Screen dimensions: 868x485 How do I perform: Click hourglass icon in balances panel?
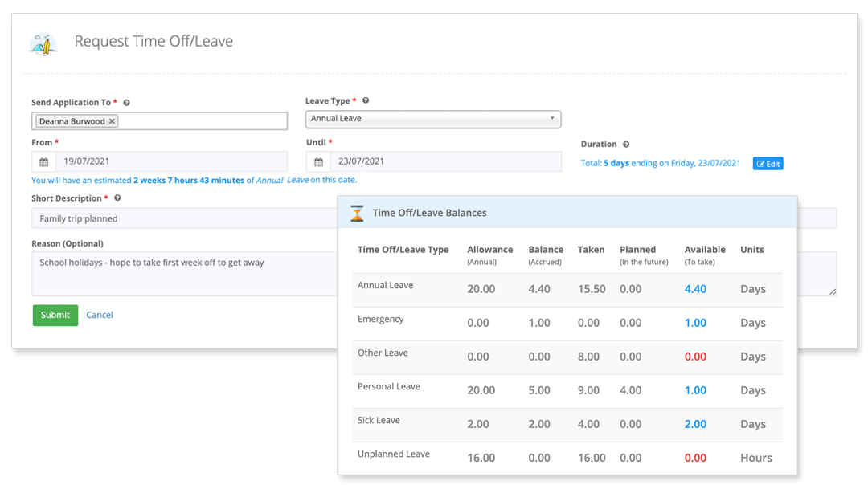coord(357,214)
